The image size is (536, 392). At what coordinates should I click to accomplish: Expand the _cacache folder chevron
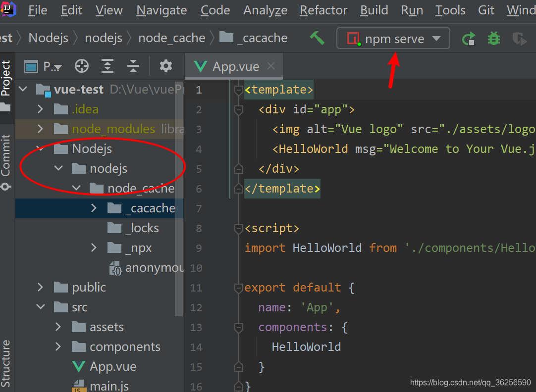(x=94, y=208)
